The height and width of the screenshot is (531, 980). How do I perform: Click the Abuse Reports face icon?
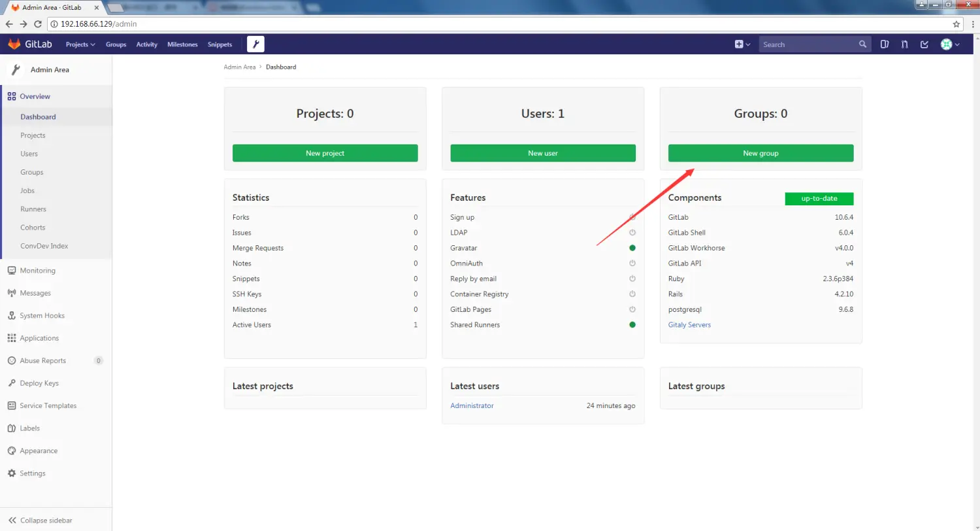(x=11, y=361)
